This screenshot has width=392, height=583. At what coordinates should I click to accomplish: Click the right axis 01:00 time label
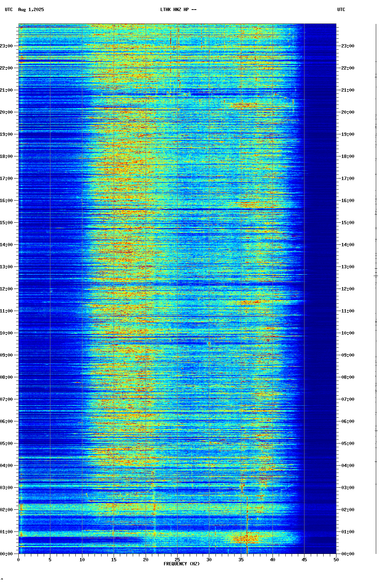pyautogui.click(x=348, y=532)
